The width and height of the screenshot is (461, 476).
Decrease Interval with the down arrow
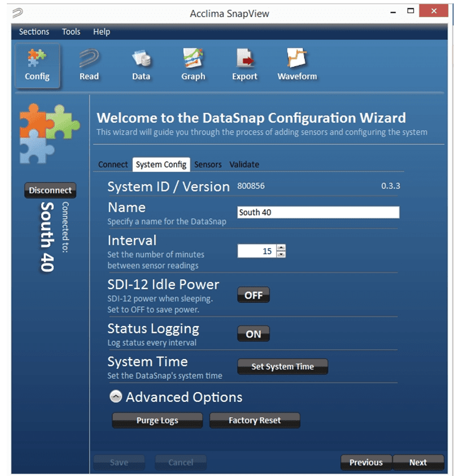click(x=280, y=254)
